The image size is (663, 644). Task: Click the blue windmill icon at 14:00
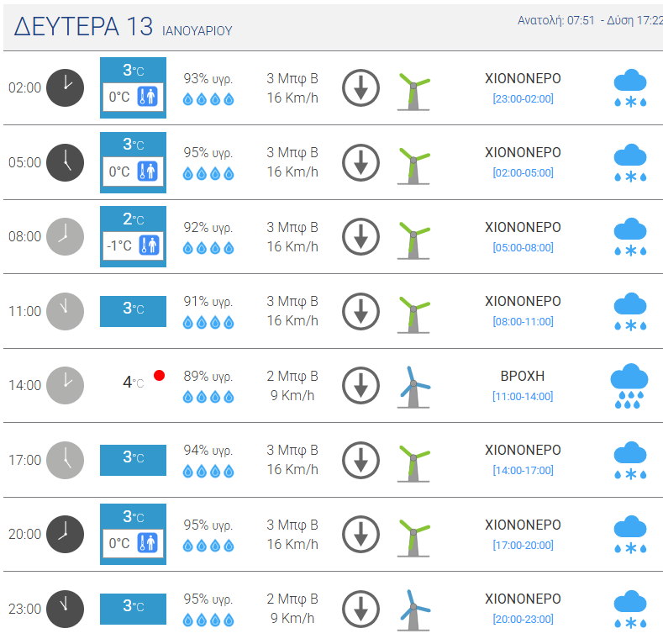click(414, 388)
